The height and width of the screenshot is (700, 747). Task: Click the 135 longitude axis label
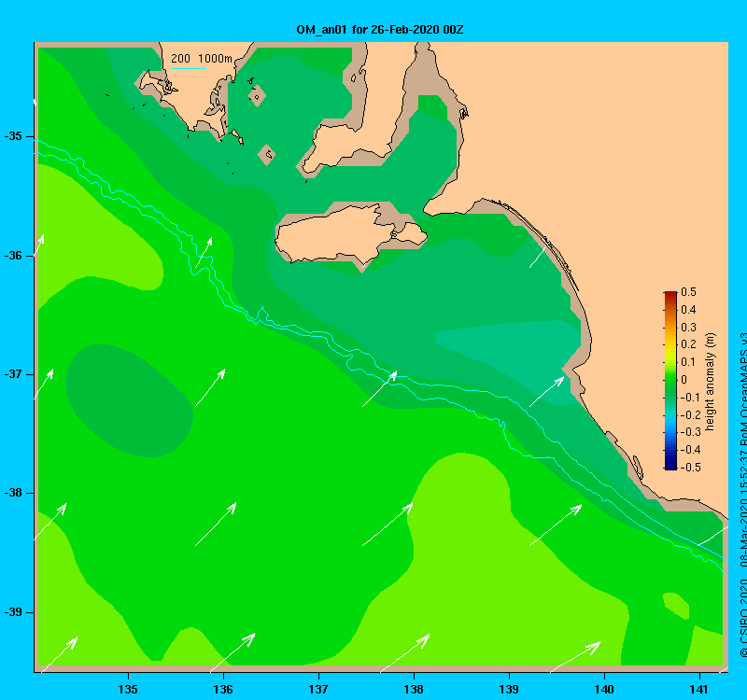[x=128, y=689]
